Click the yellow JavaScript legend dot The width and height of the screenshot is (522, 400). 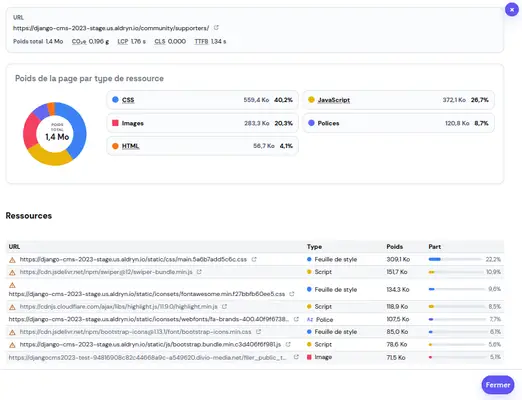pyautogui.click(x=311, y=99)
